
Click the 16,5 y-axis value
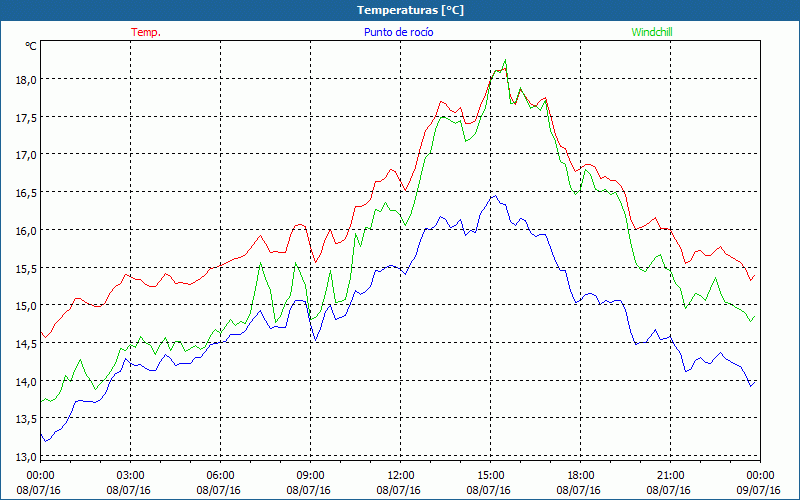27,192
